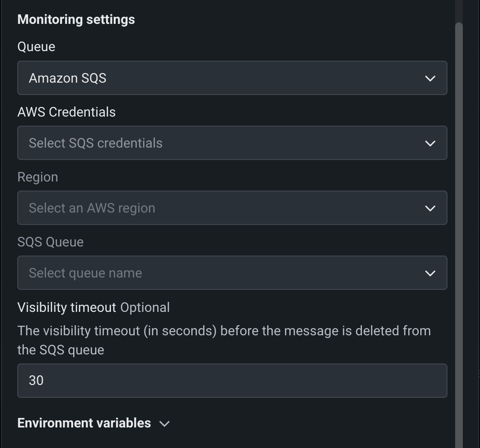
Task: Click the Visibility timeout label
Action: [66, 307]
